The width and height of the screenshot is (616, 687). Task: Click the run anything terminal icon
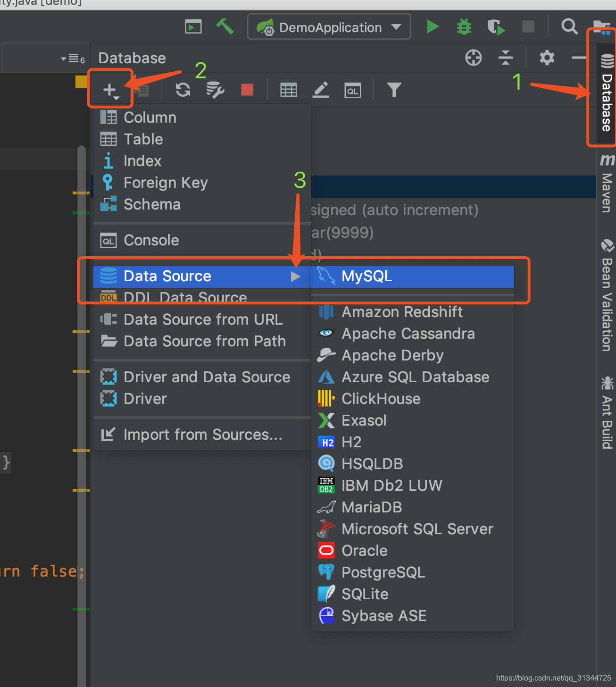coord(193,27)
